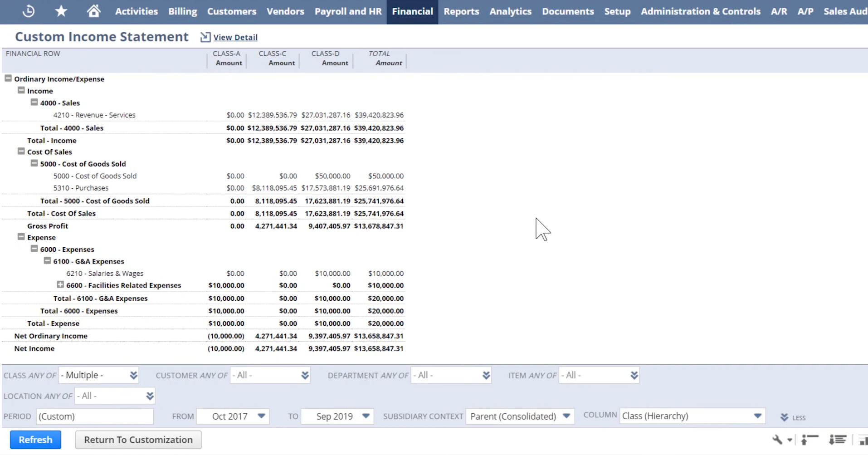Open the Analytics menu

pos(511,11)
